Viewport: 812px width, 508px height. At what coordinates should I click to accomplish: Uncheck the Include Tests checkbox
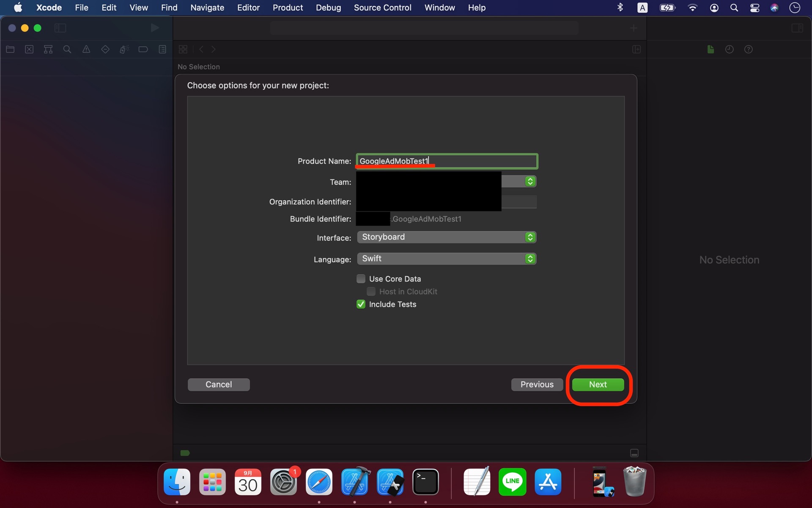[361, 304]
